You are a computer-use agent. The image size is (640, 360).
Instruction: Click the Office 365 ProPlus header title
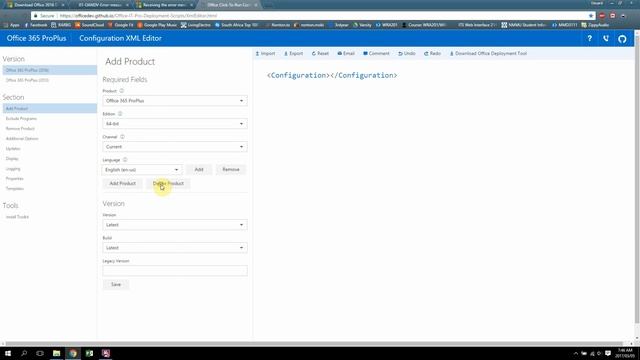click(x=36, y=38)
